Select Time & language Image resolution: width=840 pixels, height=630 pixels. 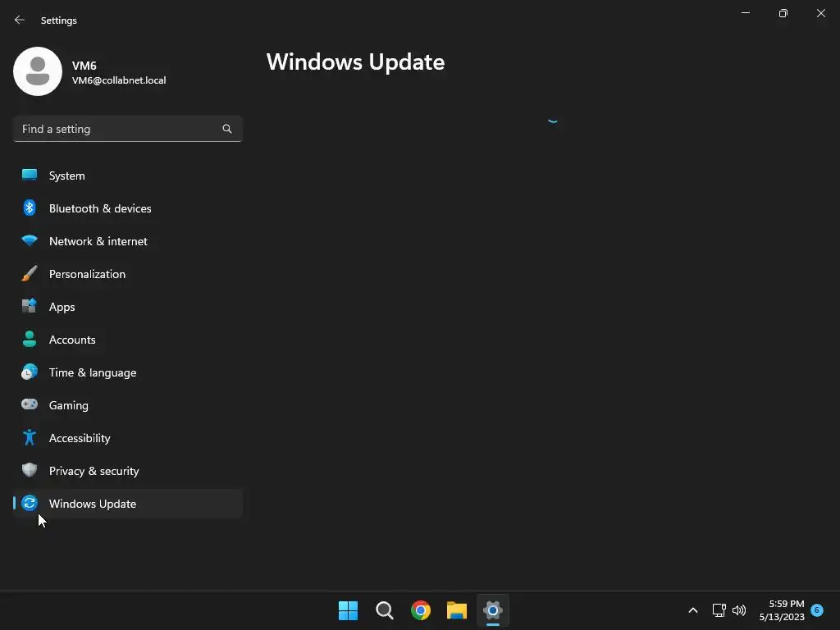(127, 372)
